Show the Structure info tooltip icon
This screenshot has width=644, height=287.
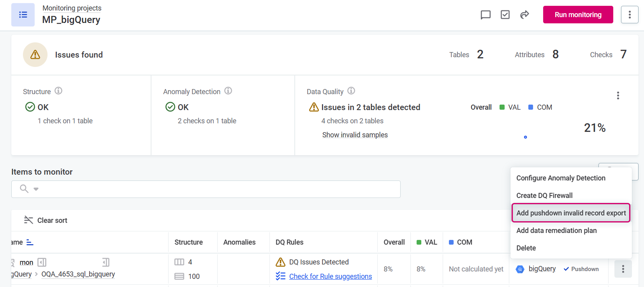[x=58, y=91]
